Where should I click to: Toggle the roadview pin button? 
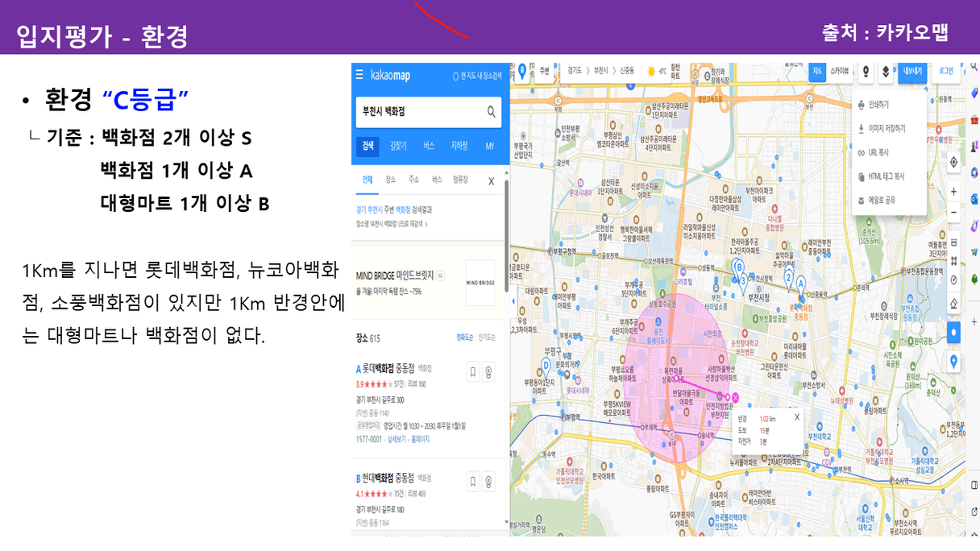866,72
